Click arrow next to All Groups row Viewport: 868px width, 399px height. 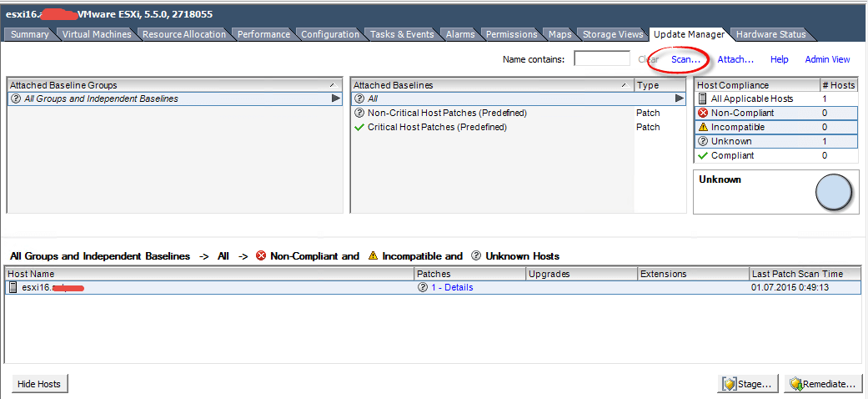coord(335,98)
